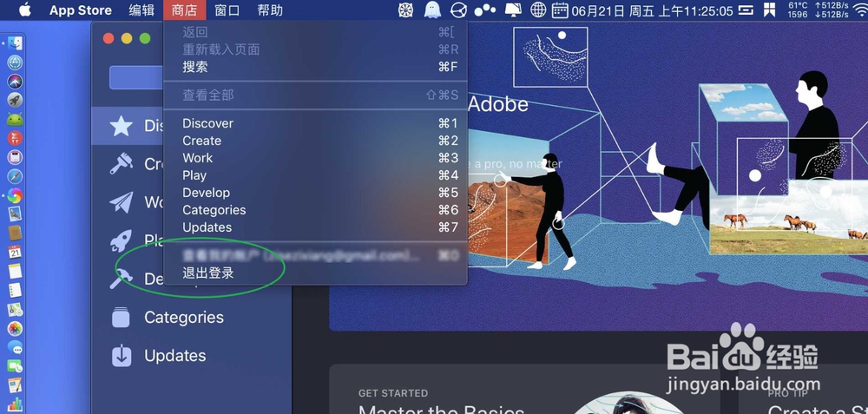
Task: Open the GET STARTED story card
Action: click(525, 389)
